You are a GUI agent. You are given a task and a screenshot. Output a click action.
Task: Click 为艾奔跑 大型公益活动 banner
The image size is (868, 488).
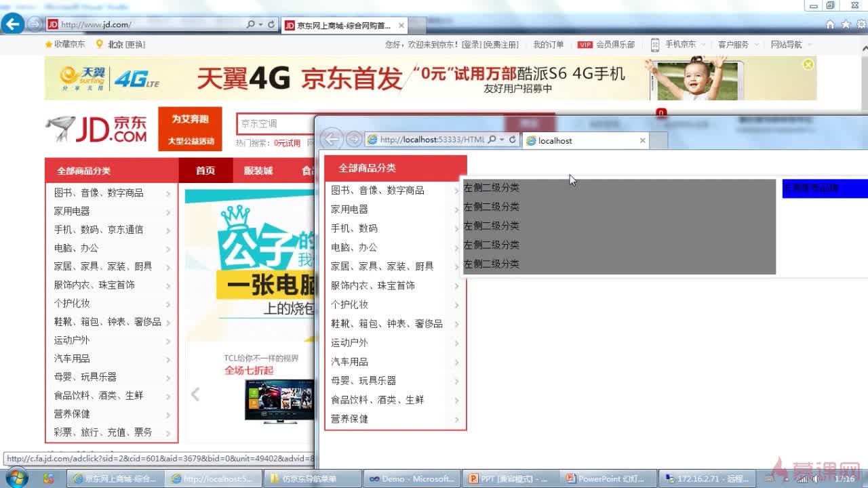[x=190, y=129]
